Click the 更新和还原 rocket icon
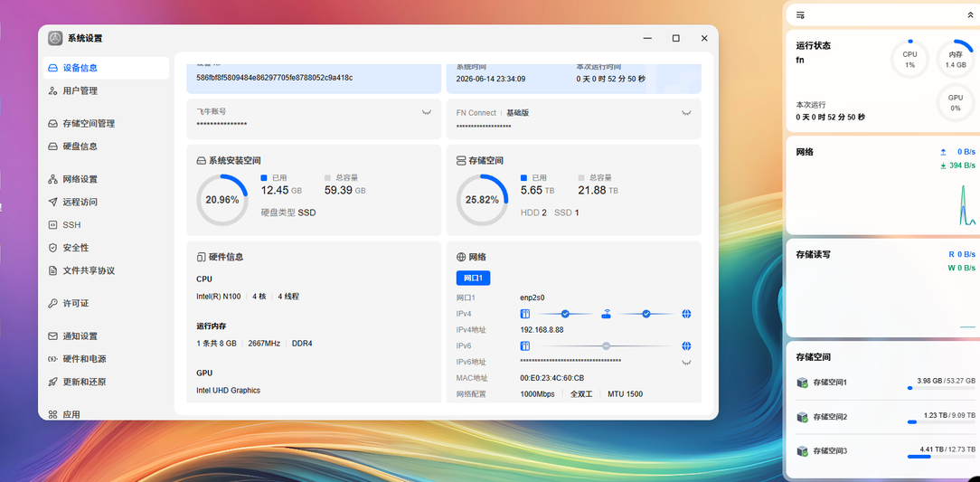Image resolution: width=980 pixels, height=482 pixels. (x=53, y=382)
